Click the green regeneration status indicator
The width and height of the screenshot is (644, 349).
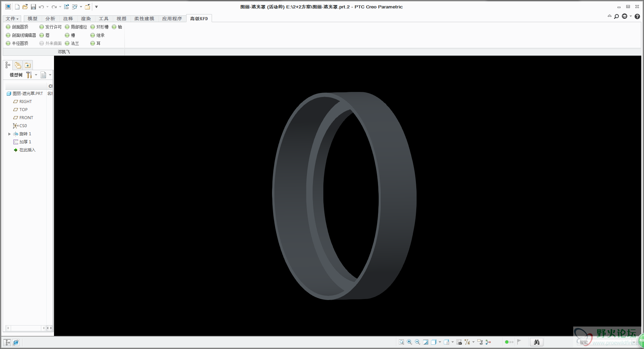(x=507, y=342)
